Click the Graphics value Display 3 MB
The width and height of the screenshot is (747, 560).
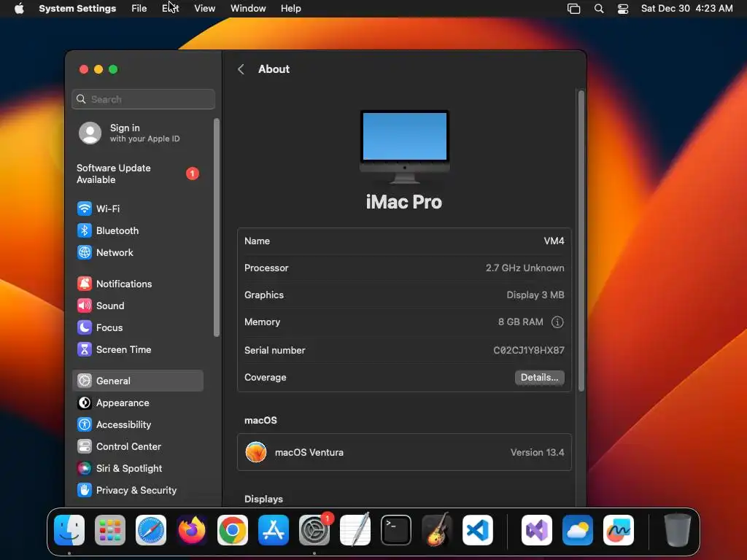pyautogui.click(x=535, y=295)
